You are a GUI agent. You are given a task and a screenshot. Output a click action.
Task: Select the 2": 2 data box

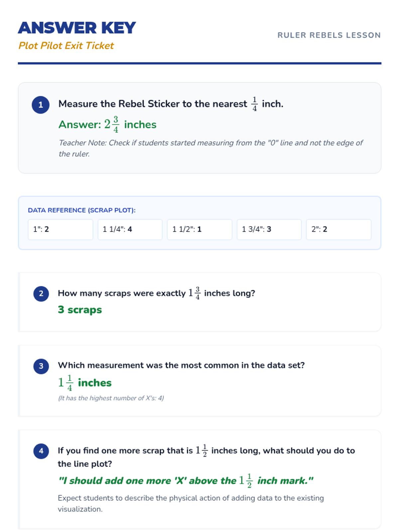(338, 229)
